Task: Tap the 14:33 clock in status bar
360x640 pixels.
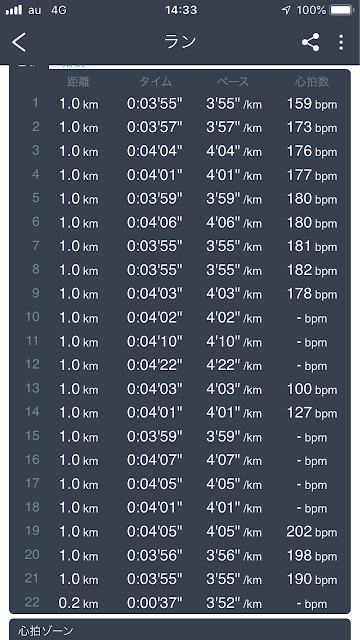Action: tap(181, 10)
